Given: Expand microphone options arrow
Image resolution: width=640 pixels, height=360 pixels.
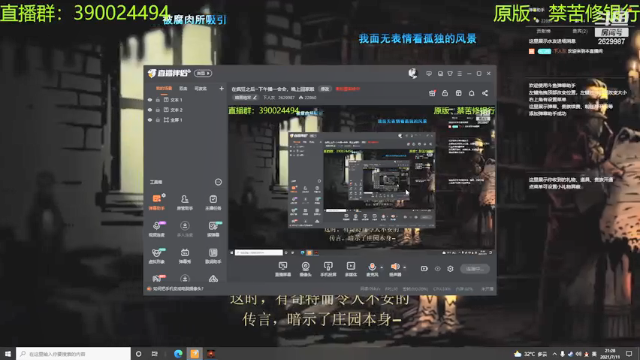Looking at the screenshot, I should (x=382, y=267).
